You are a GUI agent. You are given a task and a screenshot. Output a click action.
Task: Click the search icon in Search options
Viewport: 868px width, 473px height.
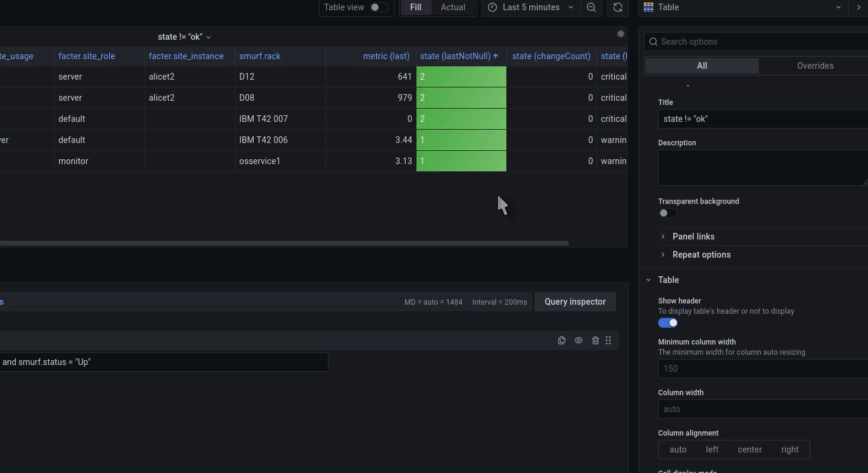[653, 42]
